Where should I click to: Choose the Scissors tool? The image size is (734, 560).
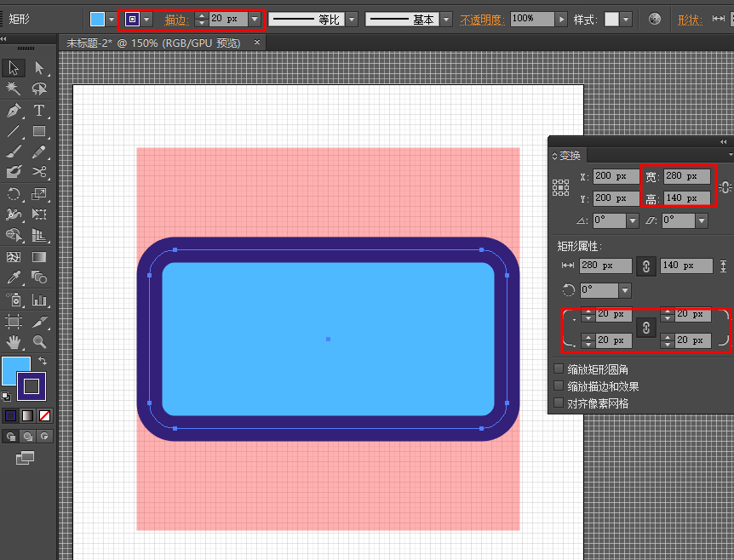click(x=39, y=172)
